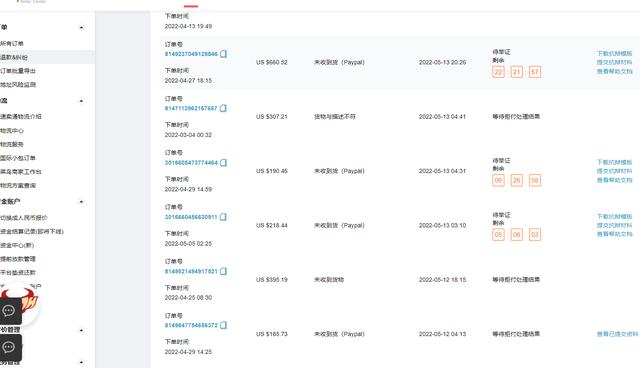Click the 待举证 status of the $218.44 order

point(501,215)
